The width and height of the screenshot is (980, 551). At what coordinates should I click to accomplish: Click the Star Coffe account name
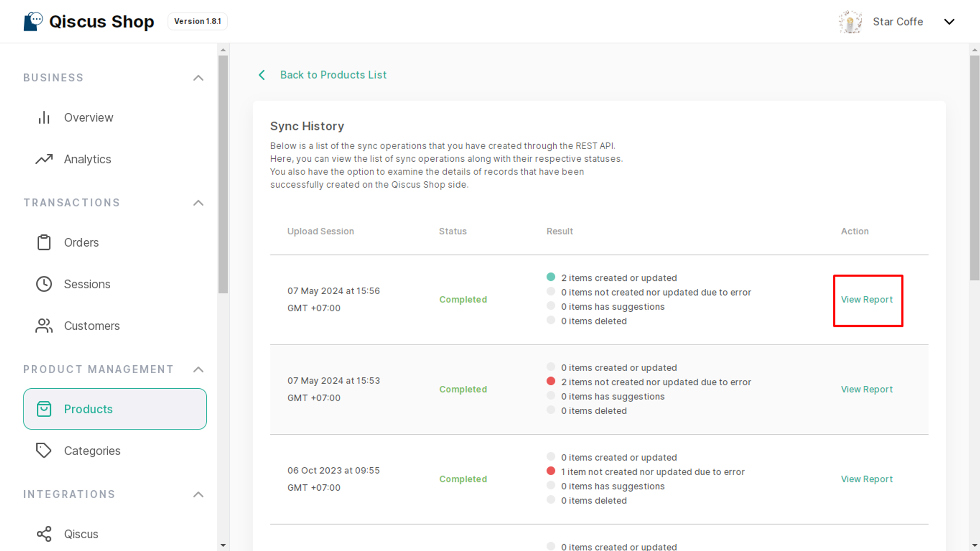pos(898,22)
